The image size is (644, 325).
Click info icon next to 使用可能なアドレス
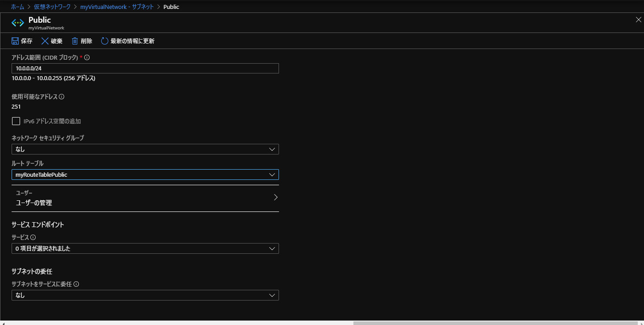click(x=62, y=97)
